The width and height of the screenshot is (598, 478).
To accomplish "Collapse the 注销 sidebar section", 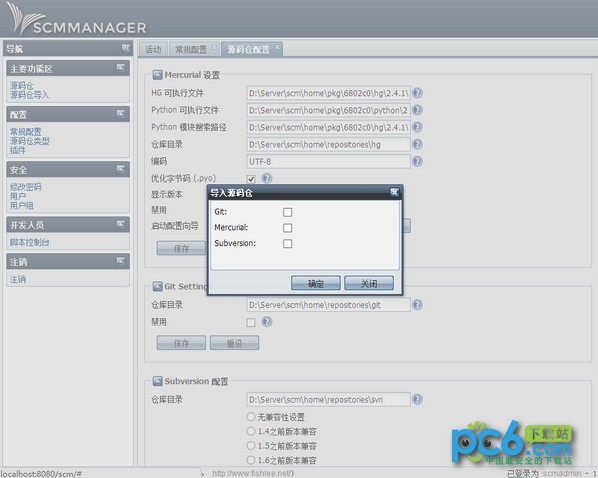I will pos(121,261).
